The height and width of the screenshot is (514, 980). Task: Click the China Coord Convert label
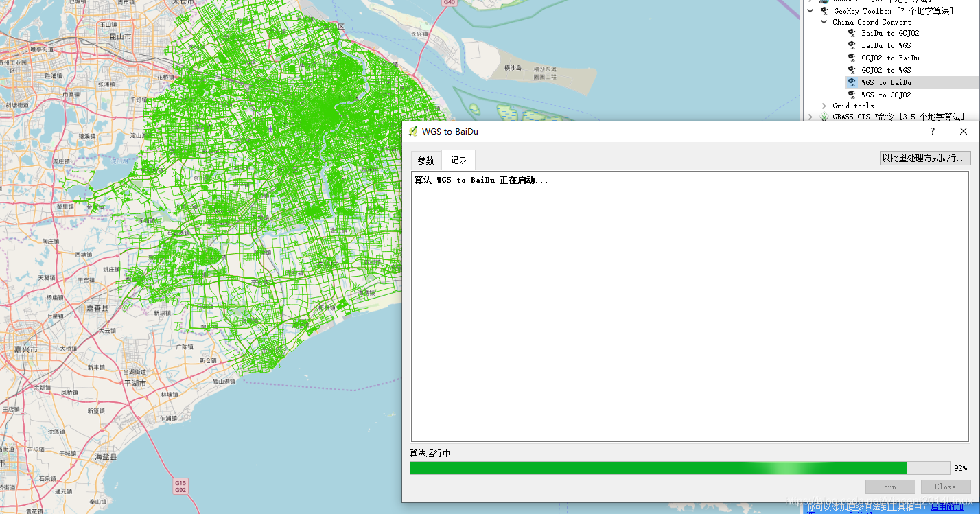click(872, 22)
